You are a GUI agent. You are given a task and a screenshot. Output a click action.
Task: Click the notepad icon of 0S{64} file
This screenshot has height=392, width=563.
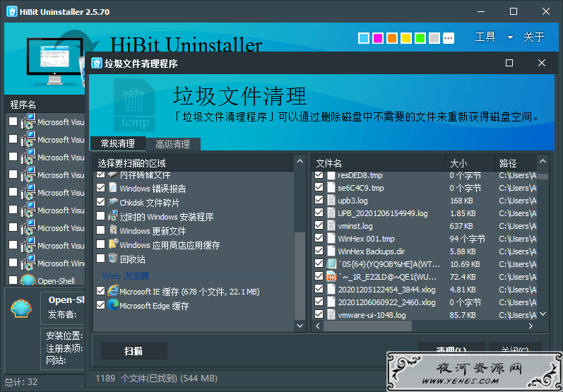(331, 264)
